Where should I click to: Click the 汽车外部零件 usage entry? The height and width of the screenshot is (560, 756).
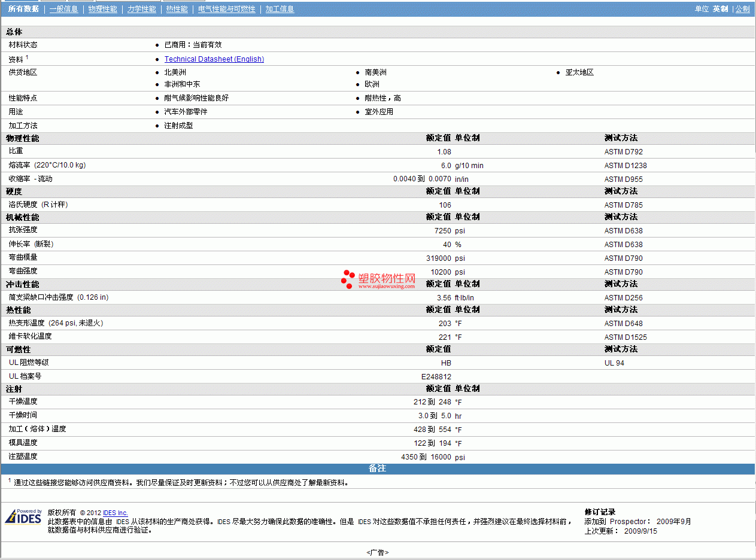186,112
